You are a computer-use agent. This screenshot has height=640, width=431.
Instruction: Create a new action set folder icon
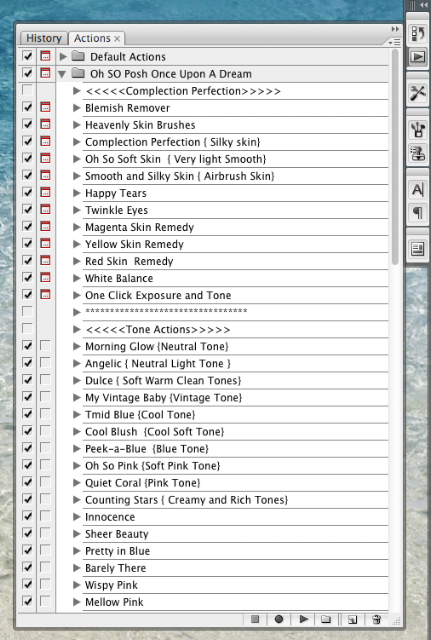[x=326, y=620]
